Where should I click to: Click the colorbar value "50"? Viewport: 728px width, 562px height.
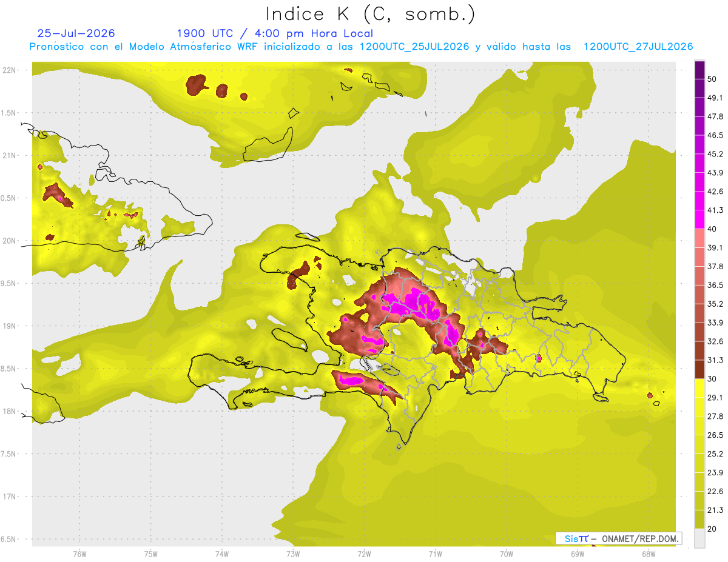point(712,79)
